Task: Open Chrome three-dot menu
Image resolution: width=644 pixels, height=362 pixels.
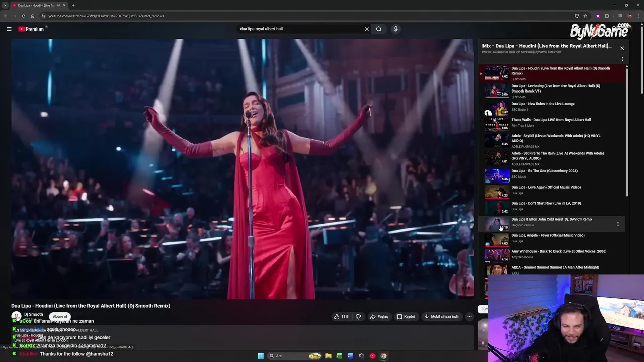Action: 638,16
